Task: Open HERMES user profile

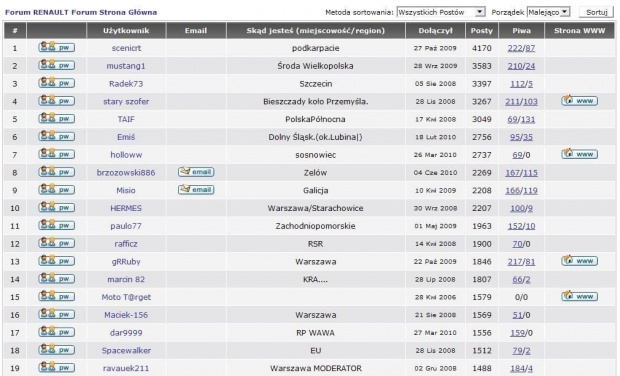Action: tap(126, 208)
